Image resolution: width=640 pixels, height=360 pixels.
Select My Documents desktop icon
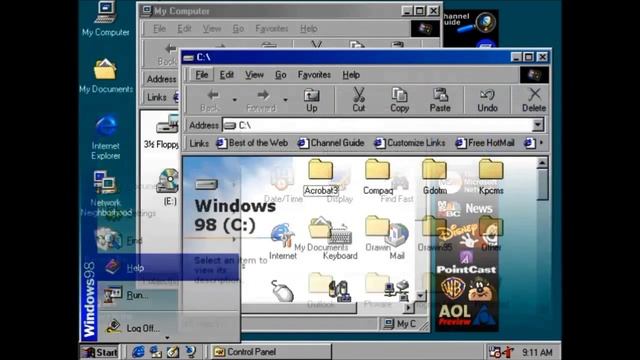[x=106, y=76]
